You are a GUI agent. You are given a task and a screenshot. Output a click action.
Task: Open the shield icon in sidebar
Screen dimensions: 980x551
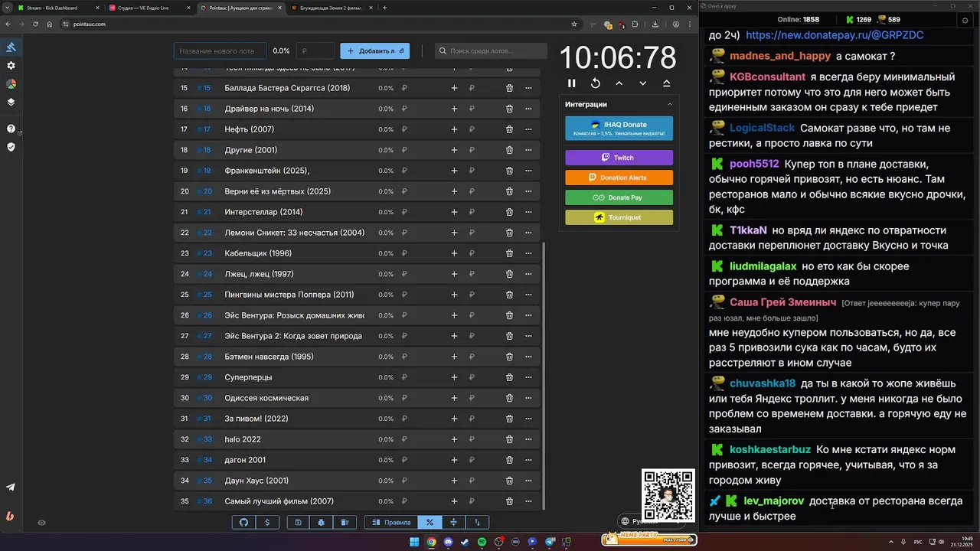(x=11, y=147)
